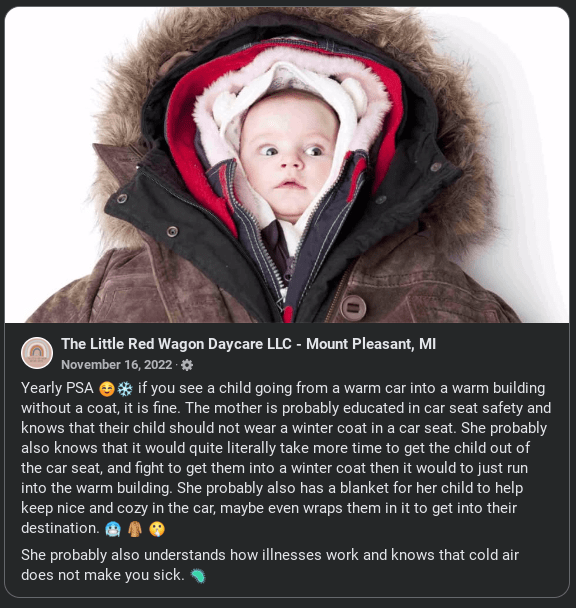Click the round brown button on suede coat
Image resolution: width=576 pixels, height=608 pixels.
[353, 307]
